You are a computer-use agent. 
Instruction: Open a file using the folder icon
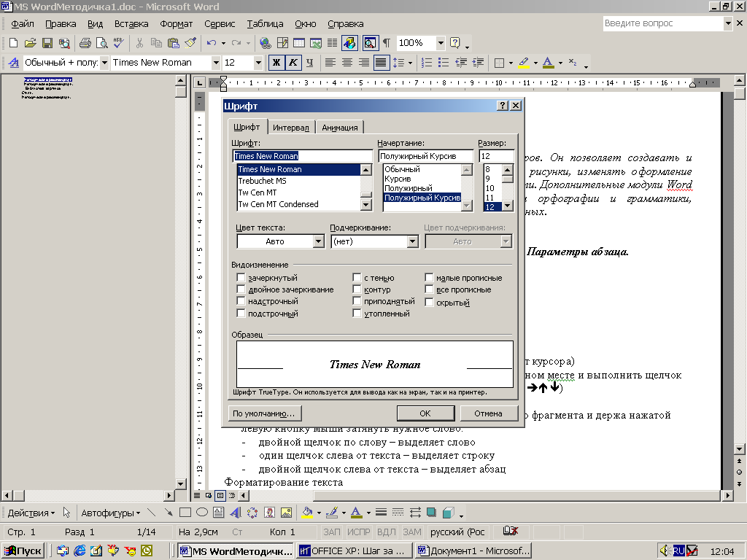click(x=30, y=43)
